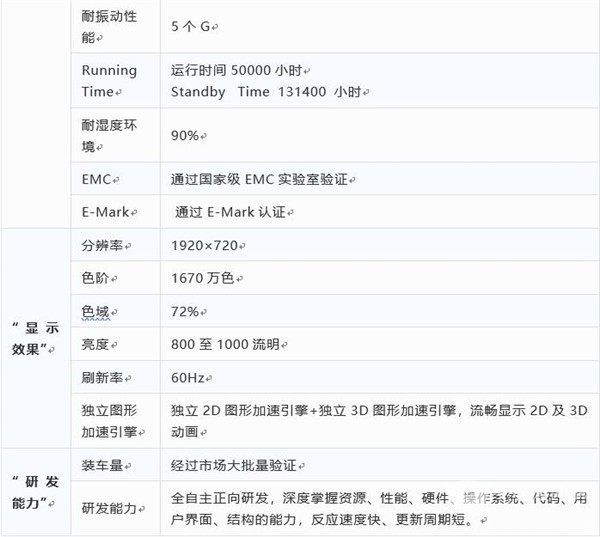Image resolution: width=600 pixels, height=537 pixels.
Task: Click the underlined '色域' label
Action: pos(97,311)
